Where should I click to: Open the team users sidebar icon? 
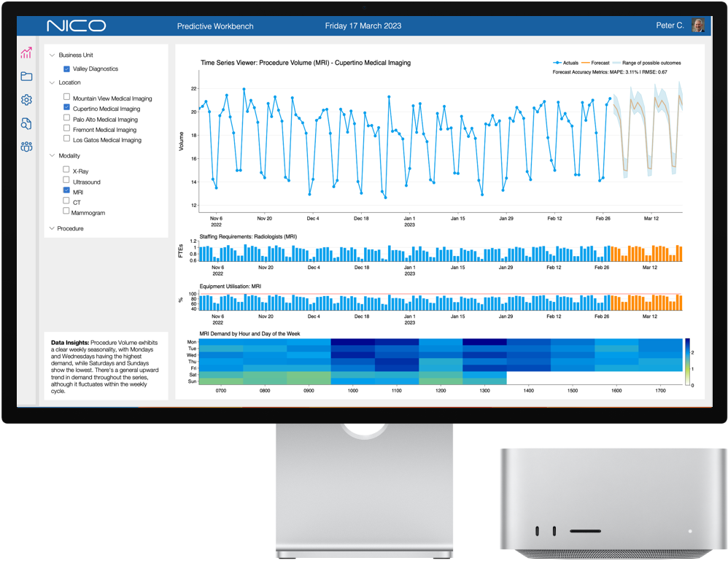click(x=26, y=147)
